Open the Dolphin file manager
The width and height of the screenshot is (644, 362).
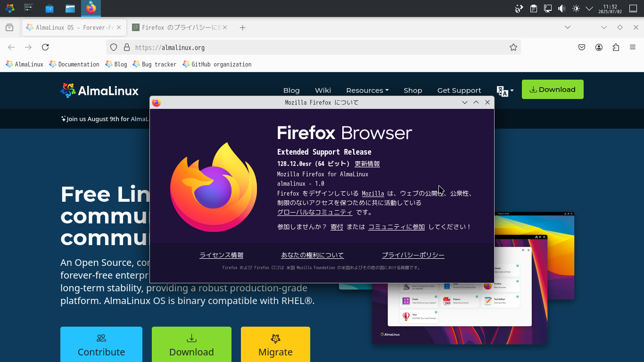point(70,8)
